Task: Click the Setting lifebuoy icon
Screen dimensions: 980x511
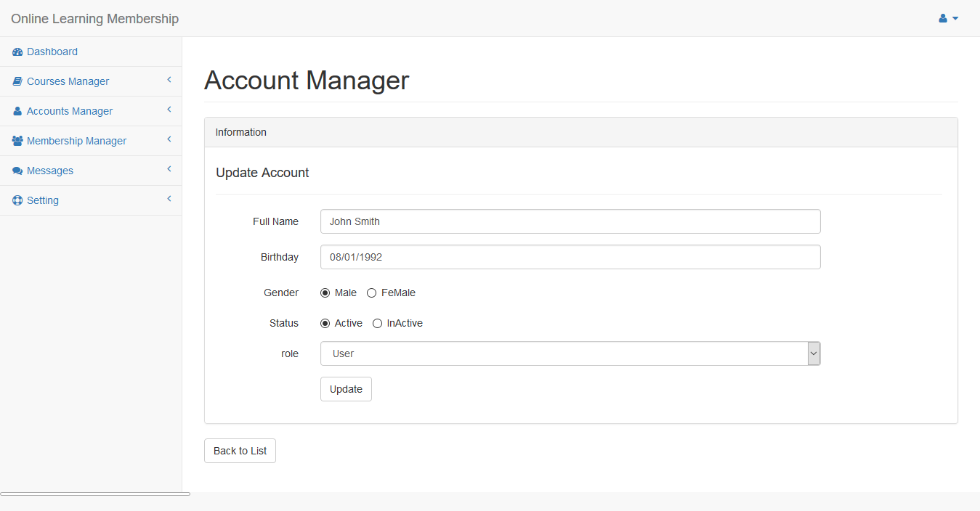Action: point(17,201)
